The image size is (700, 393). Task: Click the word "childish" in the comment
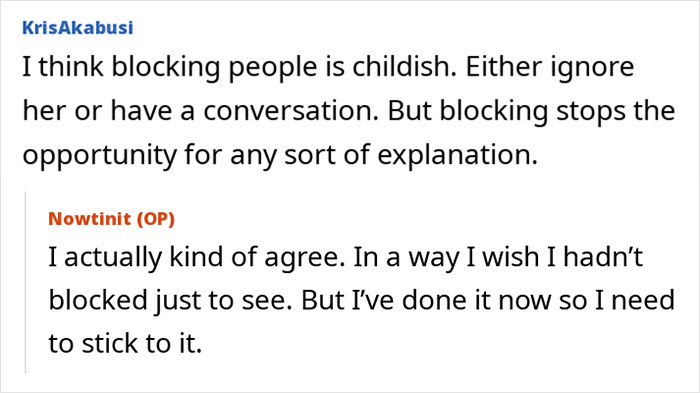tap(404, 67)
